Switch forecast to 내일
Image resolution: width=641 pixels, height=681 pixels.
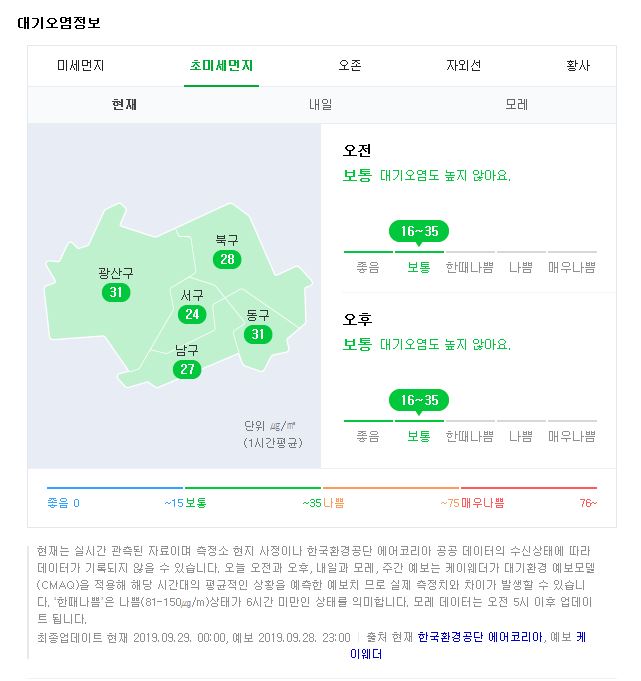pyautogui.click(x=320, y=105)
